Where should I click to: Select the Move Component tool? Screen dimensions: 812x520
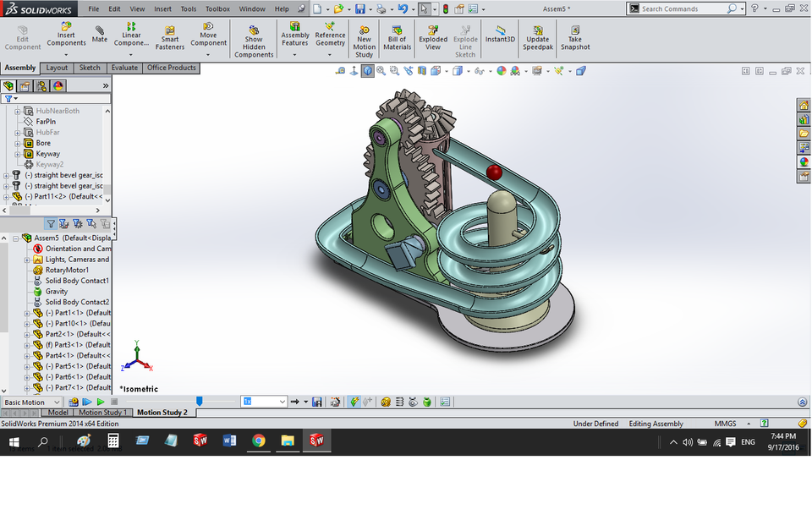[208, 36]
